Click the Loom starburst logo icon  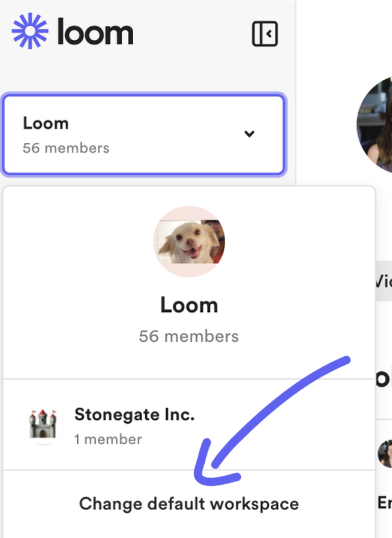[31, 32]
